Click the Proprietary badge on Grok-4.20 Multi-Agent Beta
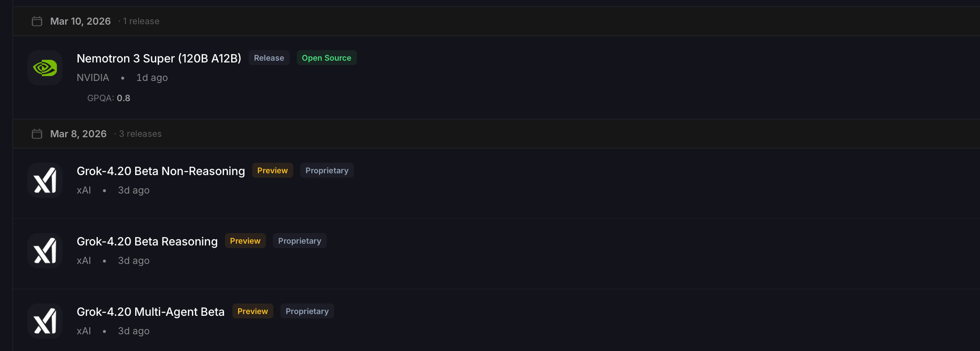 pyautogui.click(x=307, y=311)
